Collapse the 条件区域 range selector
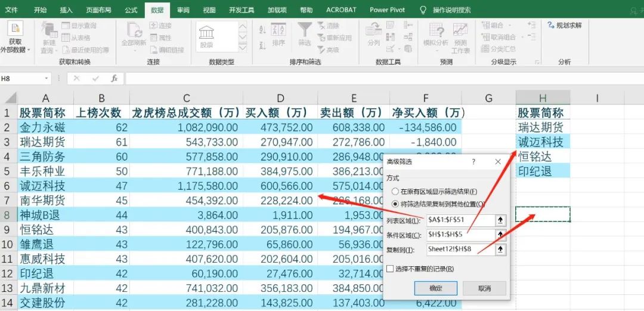 click(500, 235)
